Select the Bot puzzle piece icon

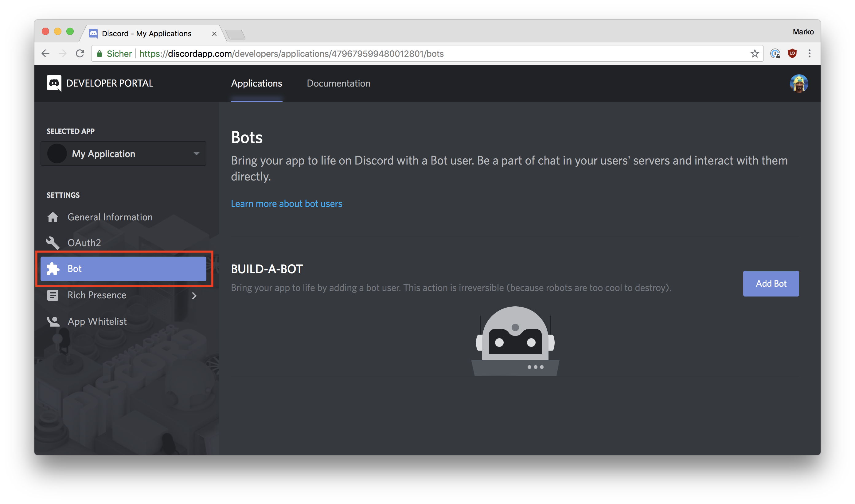tap(53, 269)
